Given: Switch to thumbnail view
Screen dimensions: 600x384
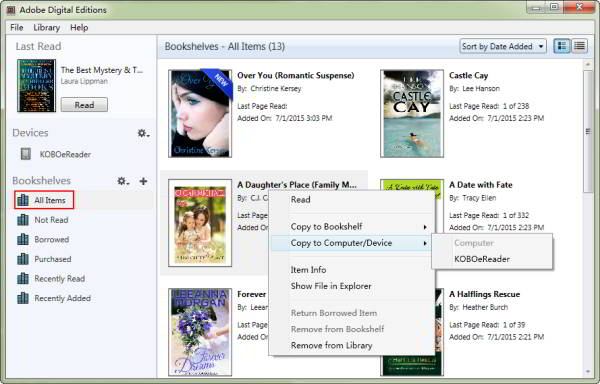Looking at the screenshot, I should tap(562, 46).
